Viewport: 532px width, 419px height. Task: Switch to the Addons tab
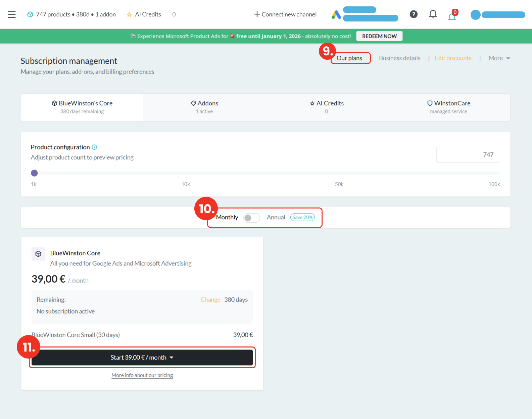pyautogui.click(x=204, y=107)
